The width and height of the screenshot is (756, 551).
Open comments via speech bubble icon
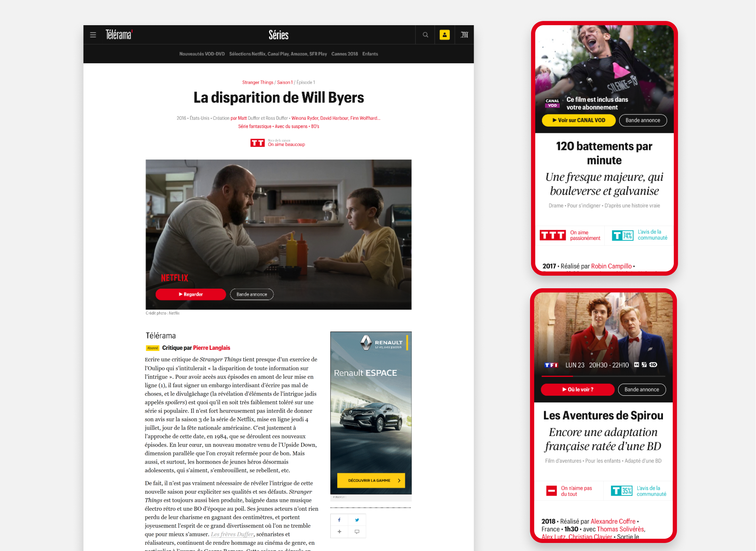357,532
